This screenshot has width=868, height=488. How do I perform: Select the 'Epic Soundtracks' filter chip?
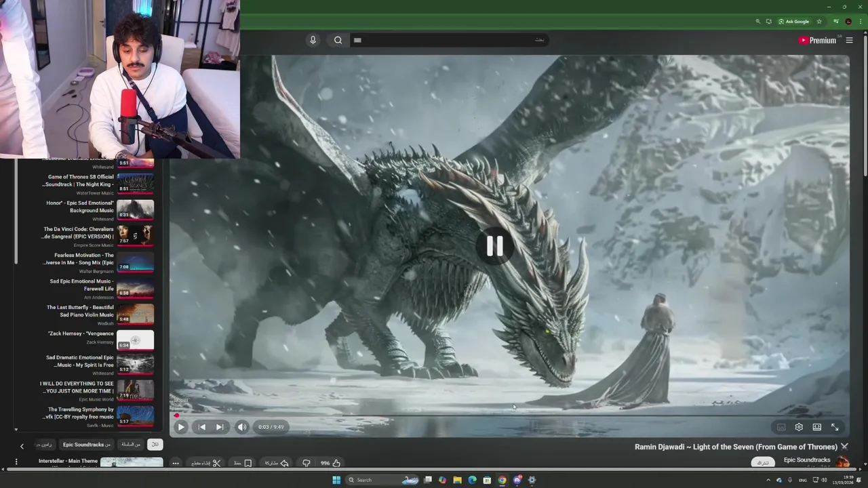(x=87, y=445)
